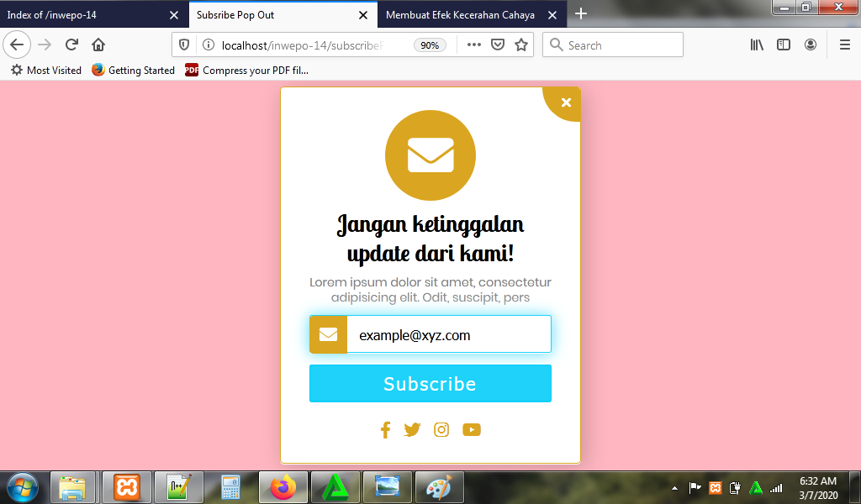Open the Most Visited bookmarks folder
Image resolution: width=861 pixels, height=504 pixels.
click(46, 71)
